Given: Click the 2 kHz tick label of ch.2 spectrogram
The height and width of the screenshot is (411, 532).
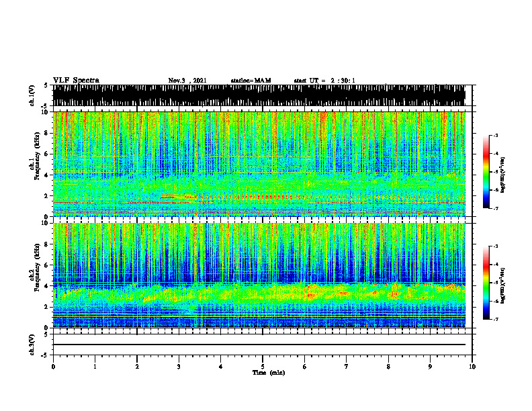Looking at the screenshot, I should point(47,307).
